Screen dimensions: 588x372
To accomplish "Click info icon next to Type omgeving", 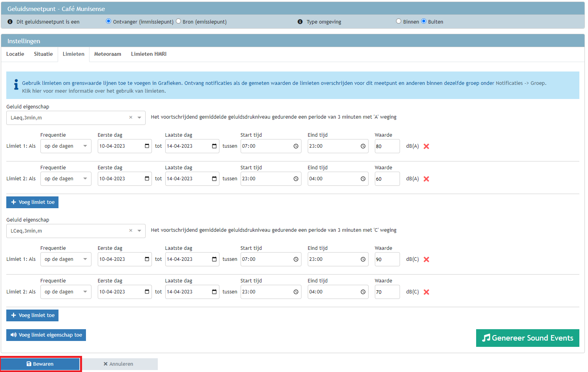I will point(300,22).
